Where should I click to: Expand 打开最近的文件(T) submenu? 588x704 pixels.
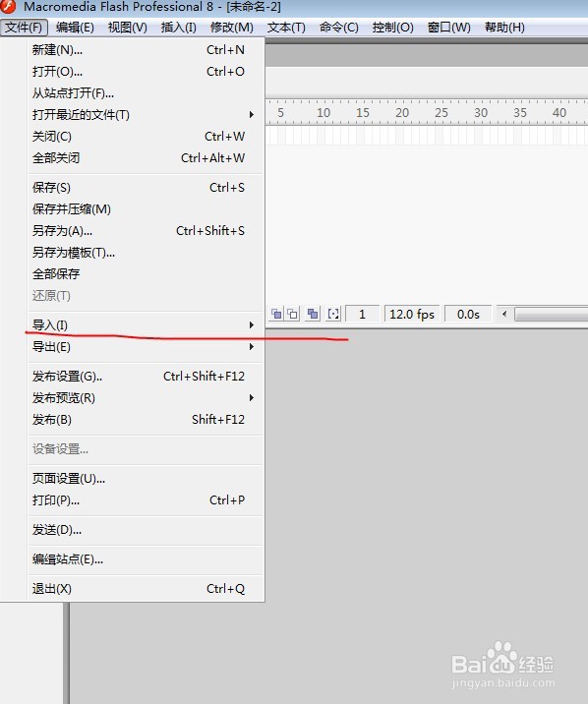click(146, 114)
